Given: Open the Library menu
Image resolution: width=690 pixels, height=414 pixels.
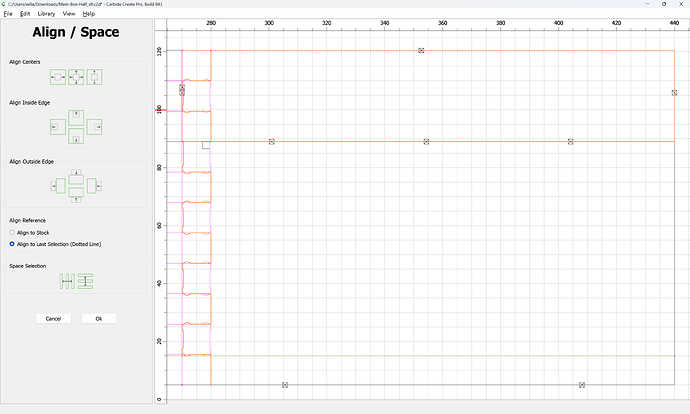Looking at the screenshot, I should tap(46, 14).
